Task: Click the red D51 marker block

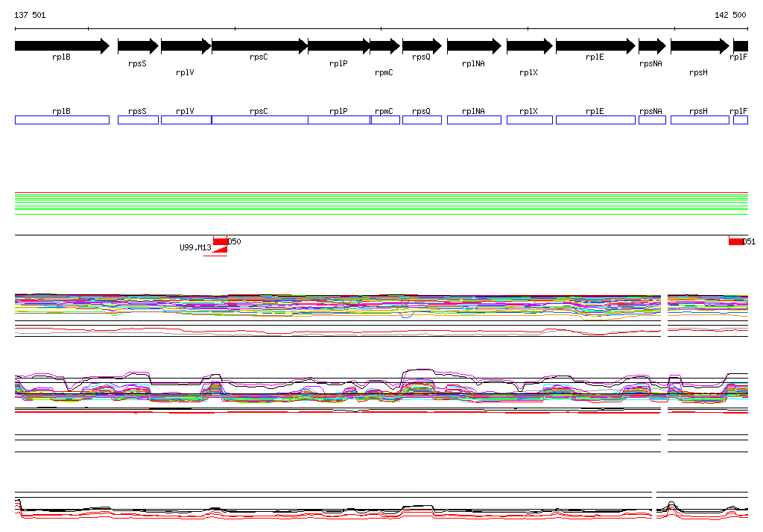Action: [735, 241]
